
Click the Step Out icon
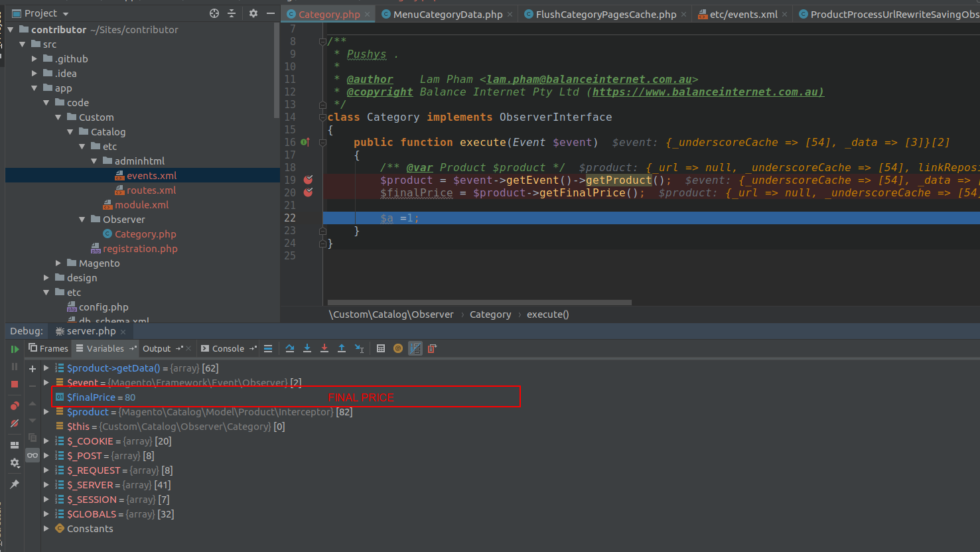342,348
